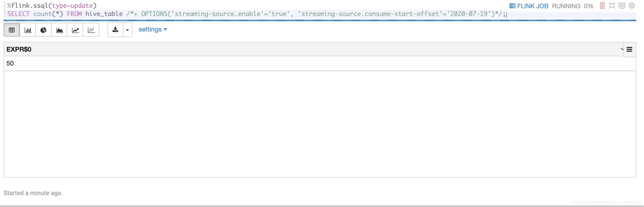The width and height of the screenshot is (644, 207).
Task: Switch to table view display
Action: coord(12,30)
